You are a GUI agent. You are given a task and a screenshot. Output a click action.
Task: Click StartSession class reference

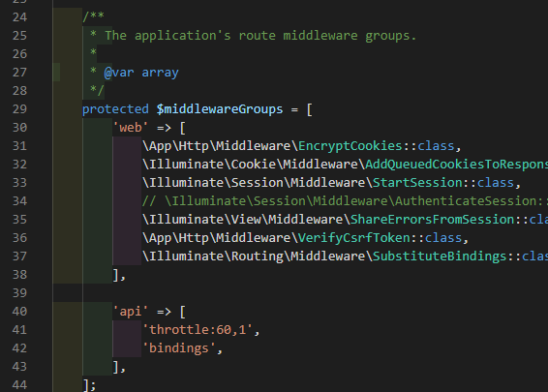417,183
